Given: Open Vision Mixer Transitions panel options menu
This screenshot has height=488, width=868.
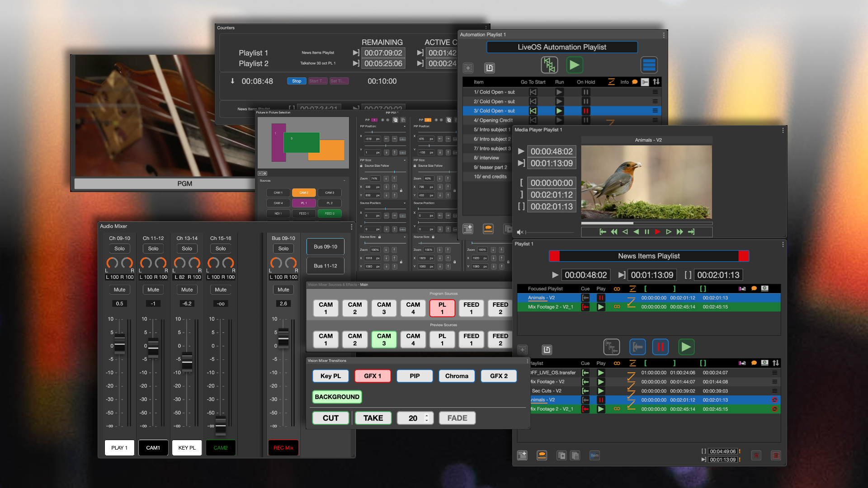Looking at the screenshot, I should [527, 361].
